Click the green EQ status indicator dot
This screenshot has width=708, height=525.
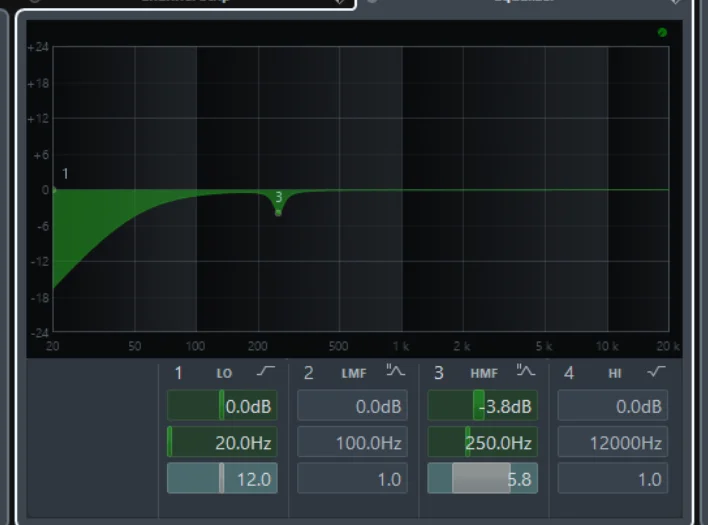(x=662, y=32)
